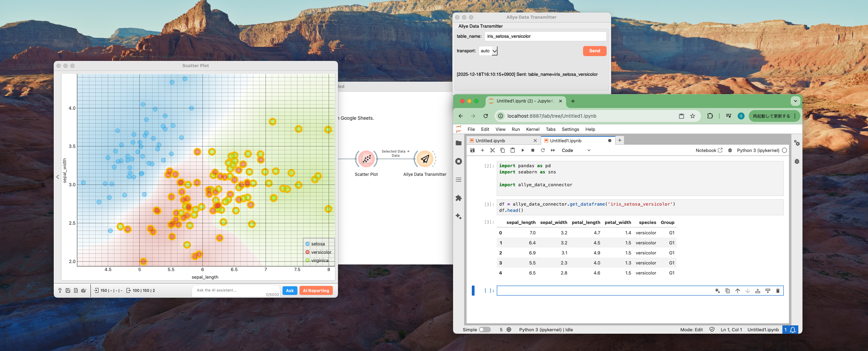Save the notebook with the disk icon
868x351 pixels.
[472, 150]
